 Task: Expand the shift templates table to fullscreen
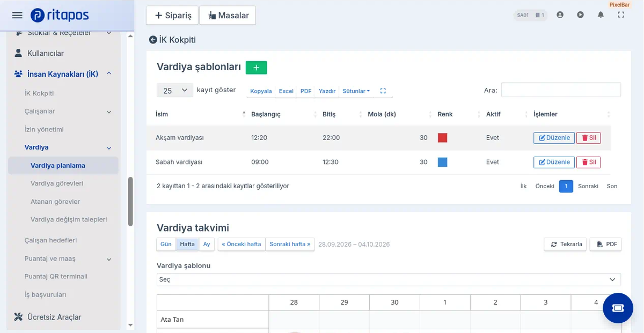point(383,91)
